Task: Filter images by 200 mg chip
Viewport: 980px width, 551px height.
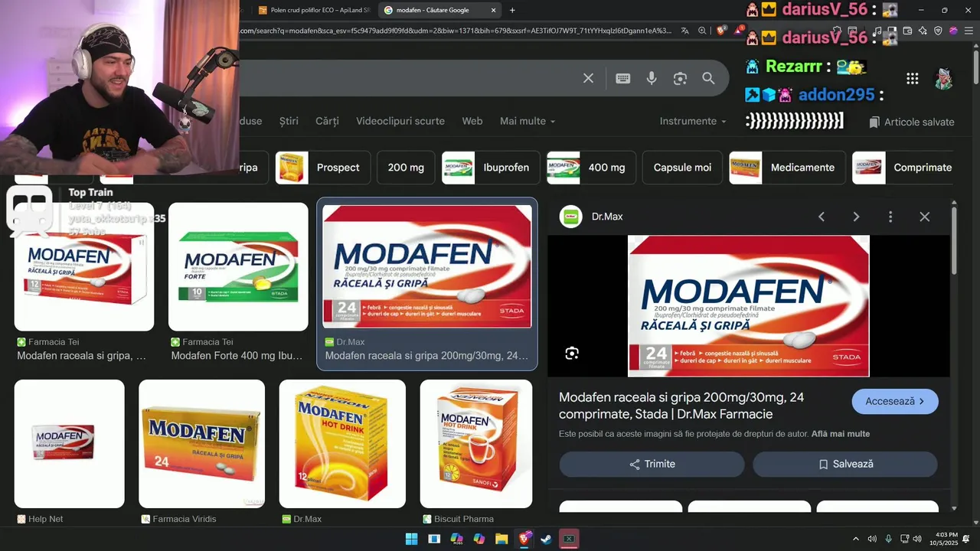Action: tap(406, 168)
